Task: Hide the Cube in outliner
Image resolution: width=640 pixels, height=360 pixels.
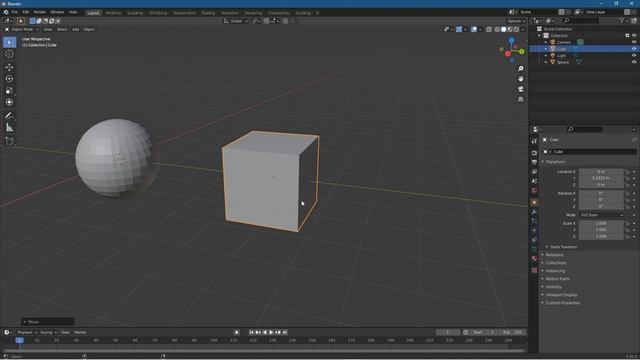Action: [x=634, y=49]
